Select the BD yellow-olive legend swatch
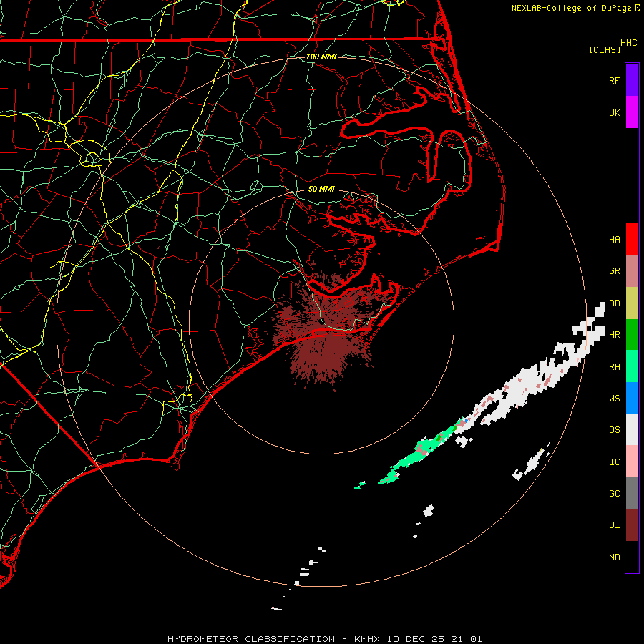 [x=632, y=303]
